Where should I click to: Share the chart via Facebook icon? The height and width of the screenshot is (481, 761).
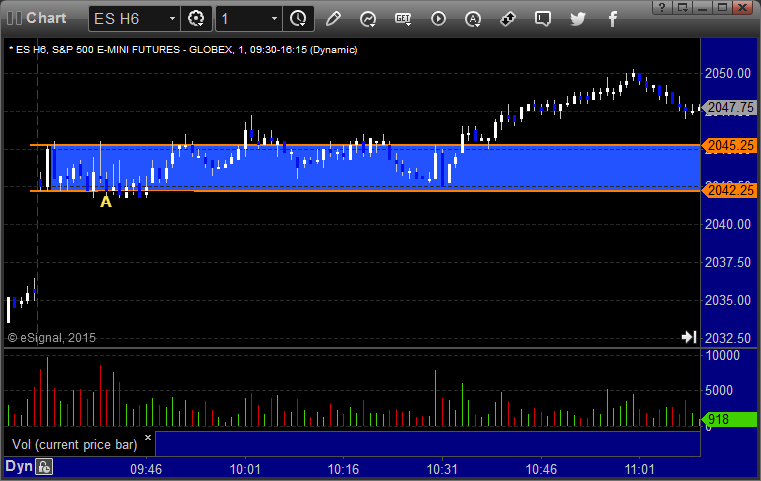coord(612,19)
